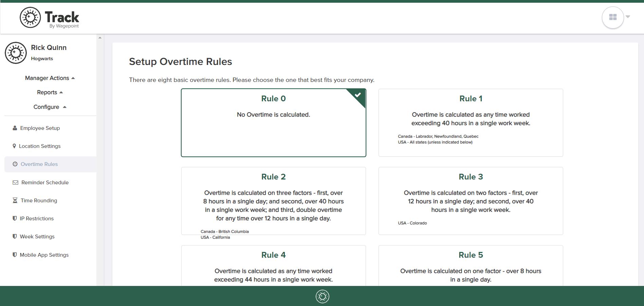The width and height of the screenshot is (644, 306).
Task: Click 'USA - All states' text in Rule 1
Action: (435, 142)
